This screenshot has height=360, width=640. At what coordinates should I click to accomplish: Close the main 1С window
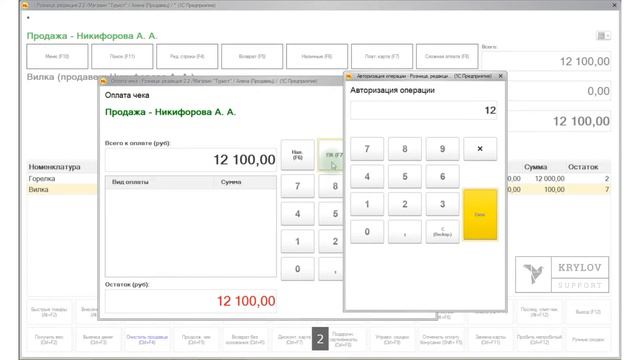click(614, 5)
